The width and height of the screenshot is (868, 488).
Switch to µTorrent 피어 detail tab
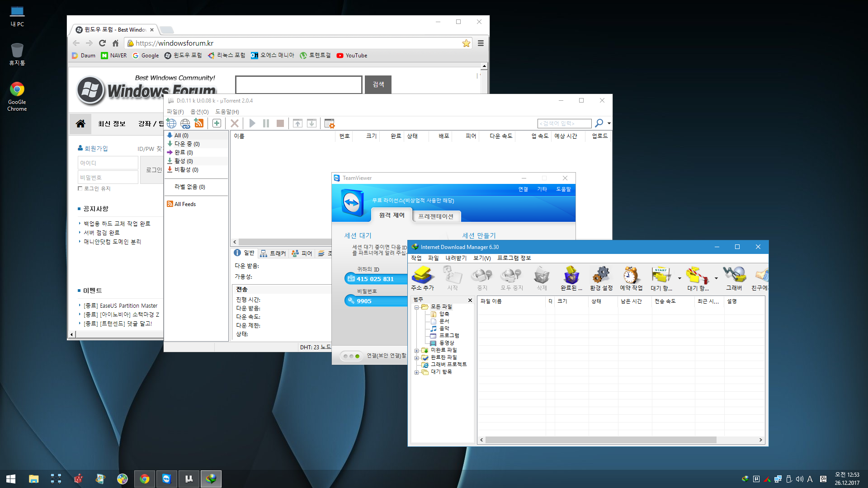302,253
